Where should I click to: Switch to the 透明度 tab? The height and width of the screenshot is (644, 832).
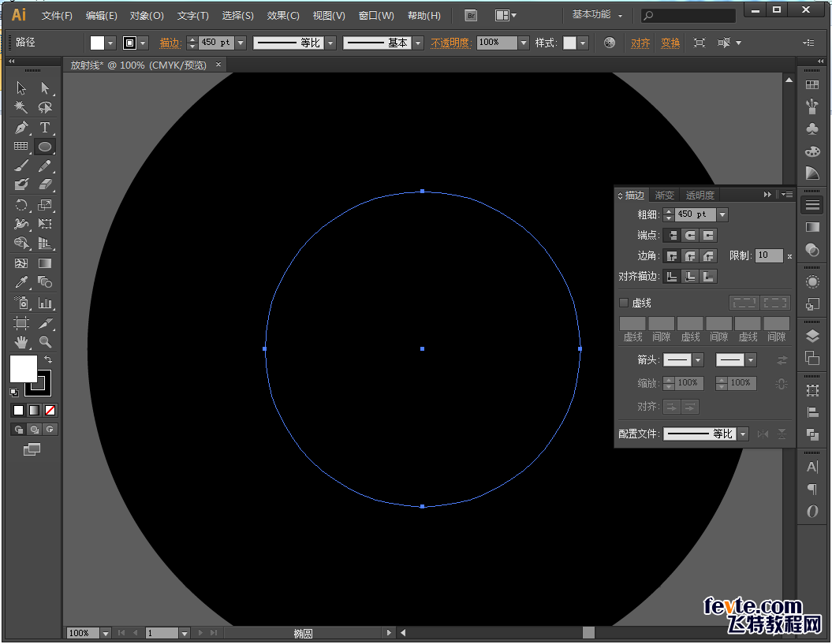tap(700, 195)
